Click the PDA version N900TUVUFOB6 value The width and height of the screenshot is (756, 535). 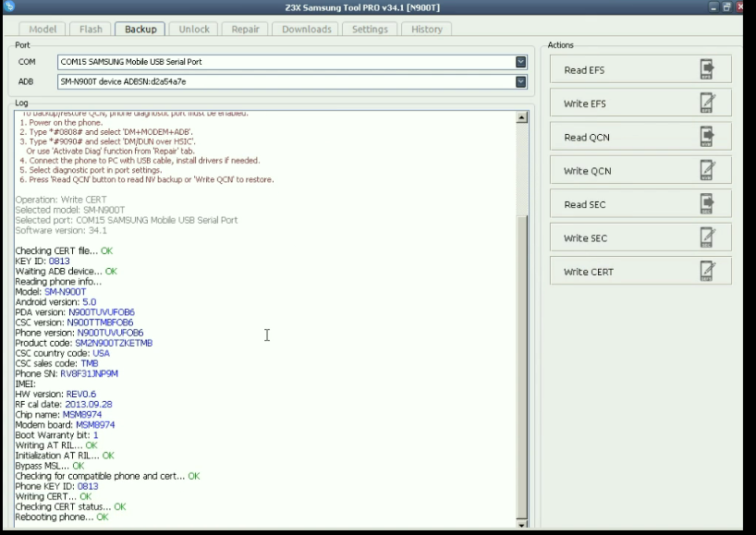(102, 312)
